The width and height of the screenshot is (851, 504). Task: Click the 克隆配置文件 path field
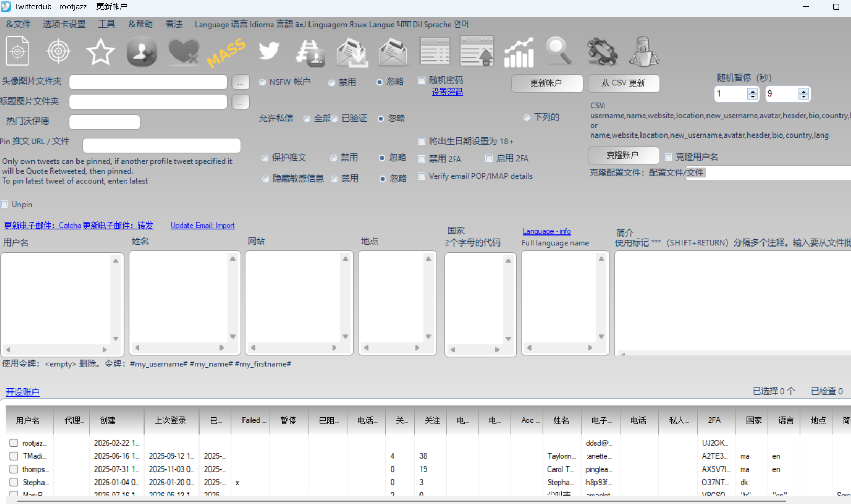click(x=768, y=173)
